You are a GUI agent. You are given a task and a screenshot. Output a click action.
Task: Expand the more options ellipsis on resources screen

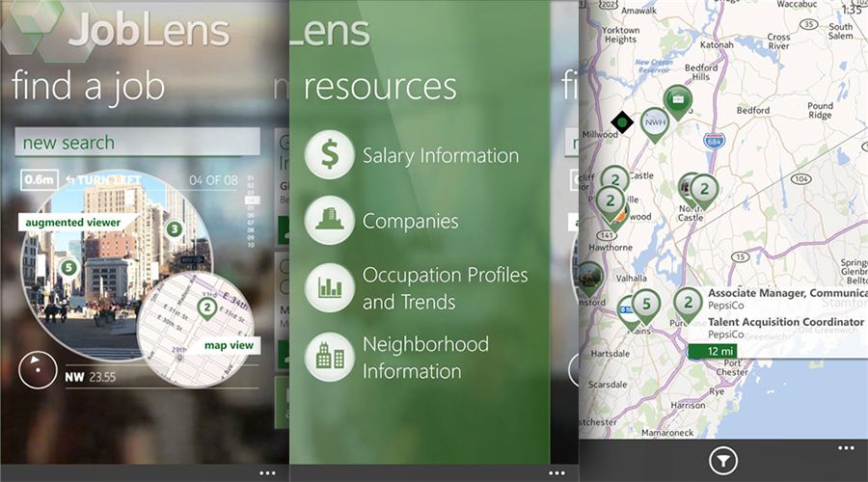point(556,473)
